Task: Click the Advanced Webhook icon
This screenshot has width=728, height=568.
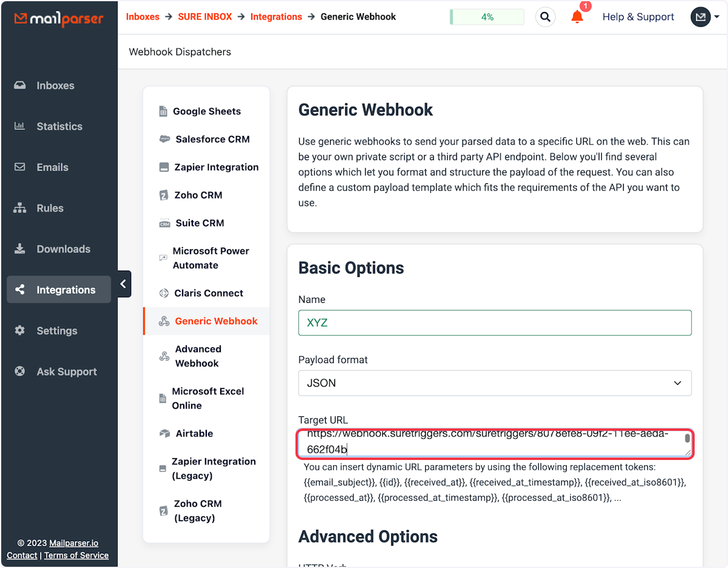Action: (x=164, y=356)
